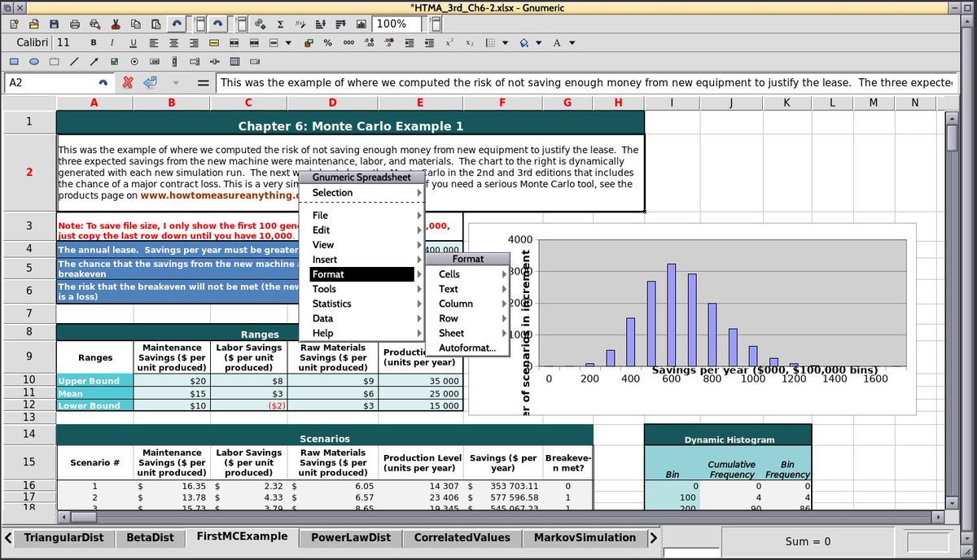The width and height of the screenshot is (977, 560).
Task: Open the name box dropdown arrow
Action: (103, 82)
